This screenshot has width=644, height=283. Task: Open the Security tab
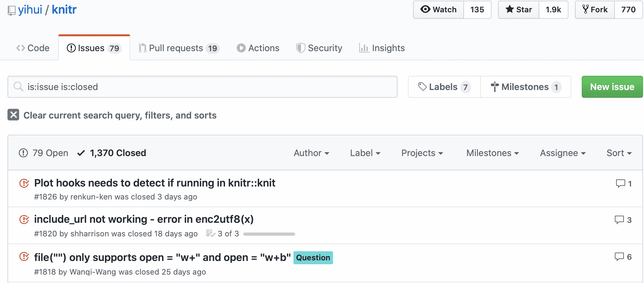coord(319,48)
